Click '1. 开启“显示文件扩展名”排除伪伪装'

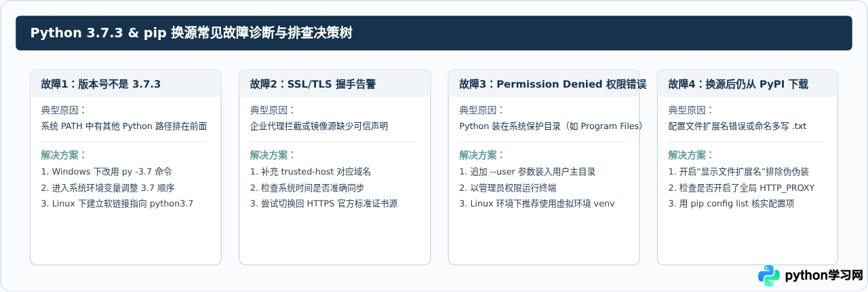pos(738,172)
